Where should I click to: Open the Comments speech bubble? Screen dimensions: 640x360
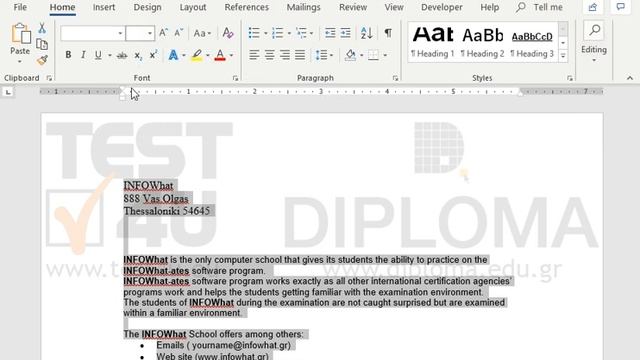620,7
